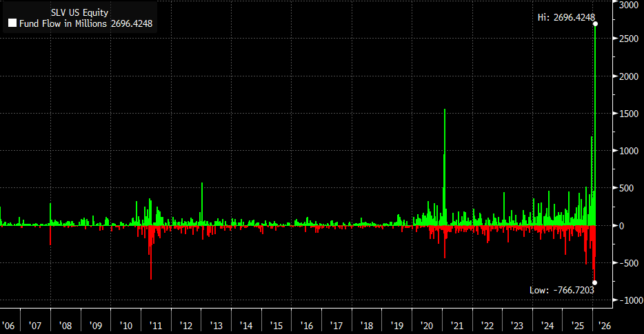Click the red outflow bar in late 2007

[x=50, y=236]
